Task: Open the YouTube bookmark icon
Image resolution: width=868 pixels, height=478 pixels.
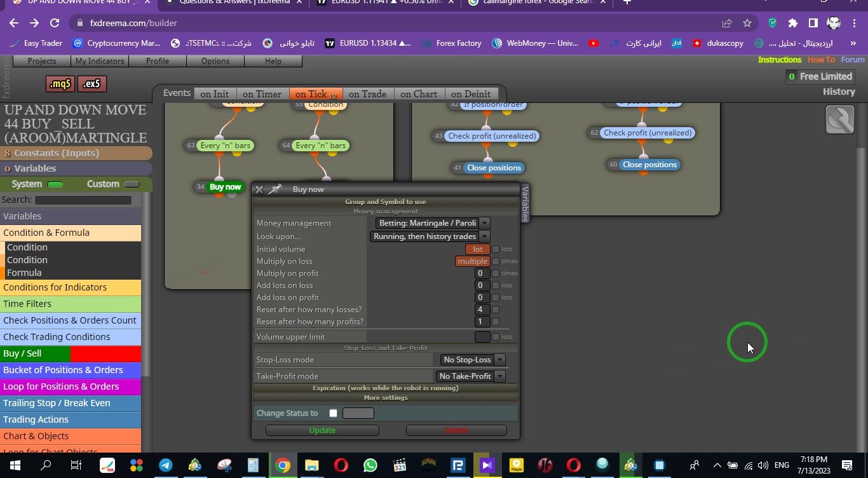Action: tap(593, 43)
